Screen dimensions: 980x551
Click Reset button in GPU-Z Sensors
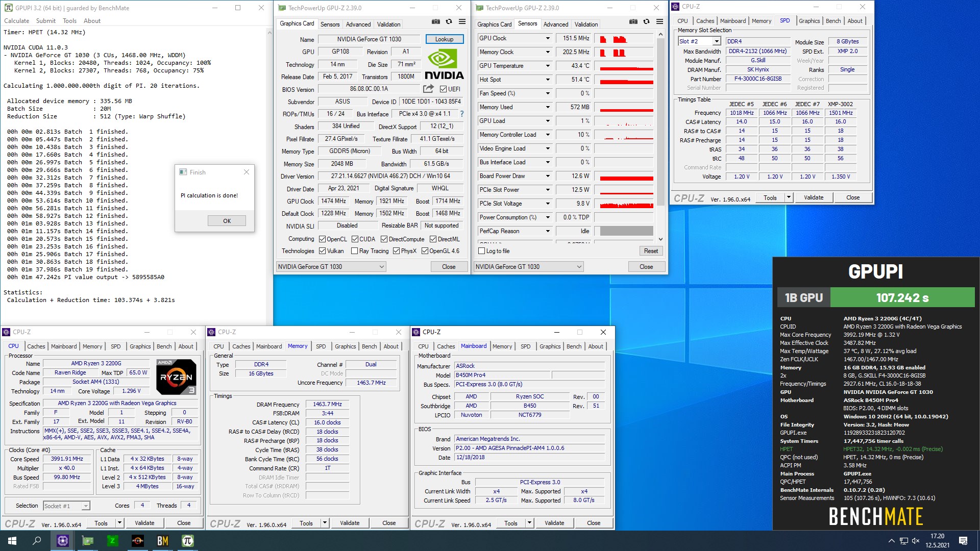[x=651, y=251]
